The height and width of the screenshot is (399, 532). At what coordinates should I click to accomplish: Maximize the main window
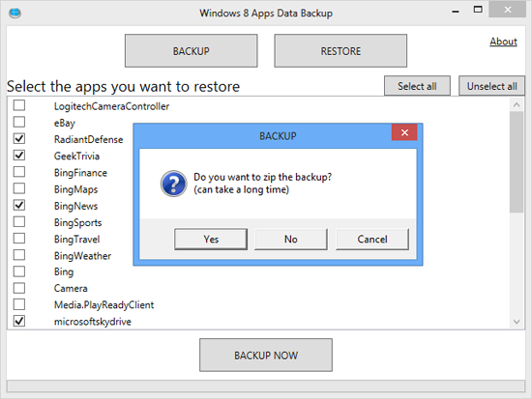[478, 10]
